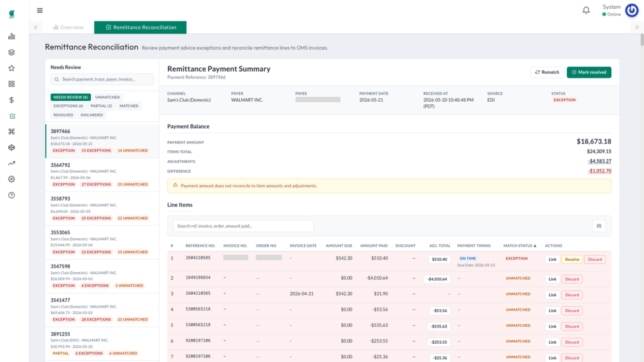Click the Rematch button

coord(547,72)
